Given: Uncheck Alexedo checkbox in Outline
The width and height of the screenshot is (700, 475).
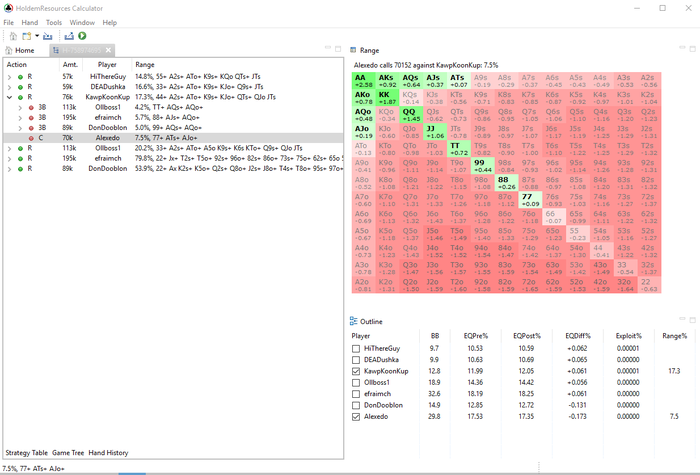Looking at the screenshot, I should pyautogui.click(x=356, y=417).
